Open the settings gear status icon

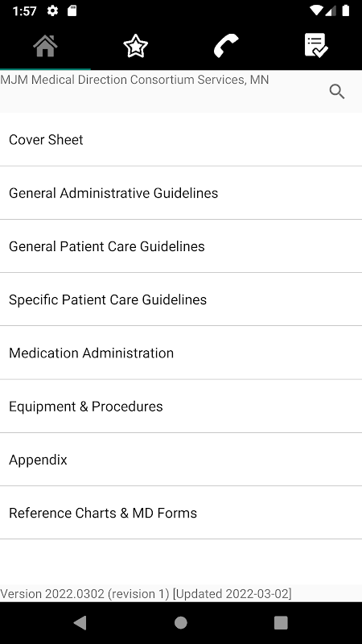click(x=52, y=10)
